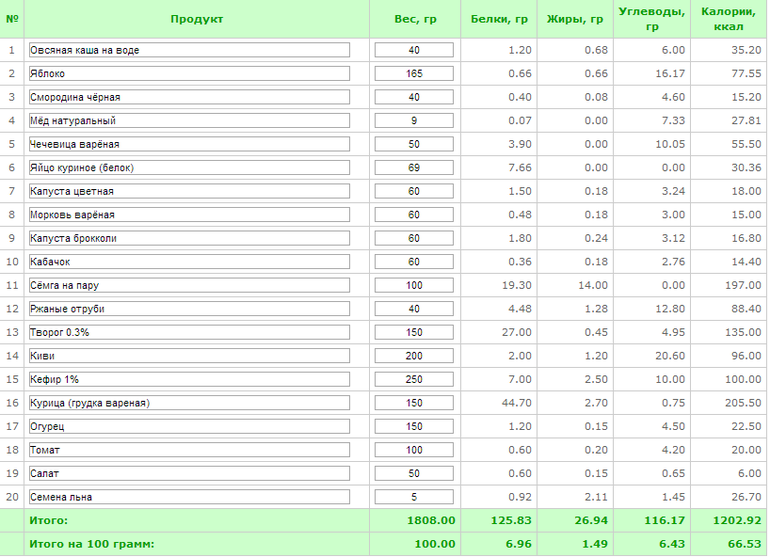The height and width of the screenshot is (557, 770).
Task: Select the Кефир 1% weight input
Action: click(414, 379)
